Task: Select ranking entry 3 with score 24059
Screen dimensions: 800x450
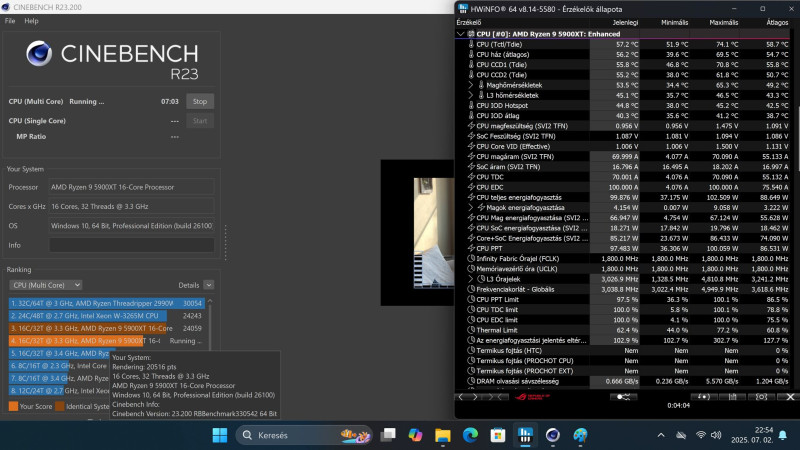Action: 107,329
